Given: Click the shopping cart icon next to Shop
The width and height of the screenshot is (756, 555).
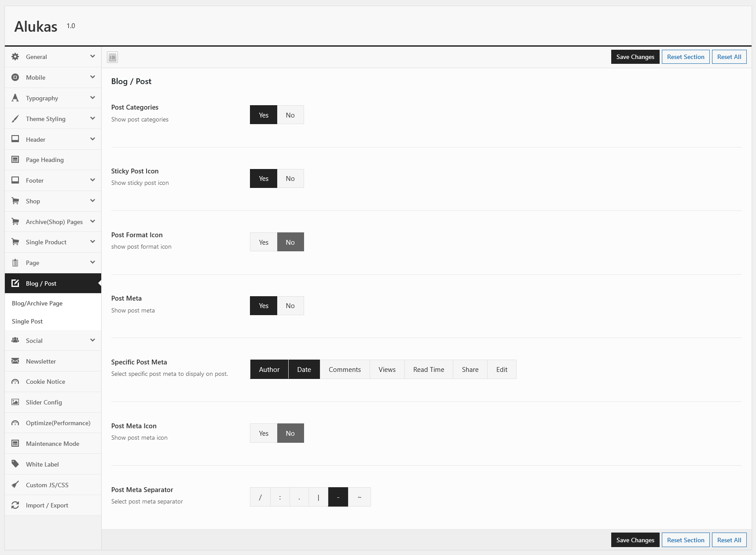Looking at the screenshot, I should pos(15,201).
